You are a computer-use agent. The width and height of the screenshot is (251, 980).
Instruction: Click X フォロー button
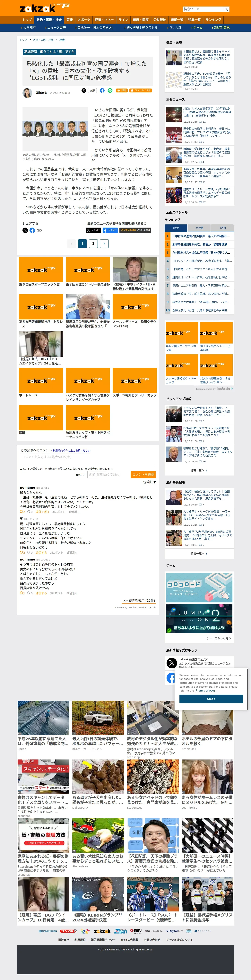tap(93, 230)
